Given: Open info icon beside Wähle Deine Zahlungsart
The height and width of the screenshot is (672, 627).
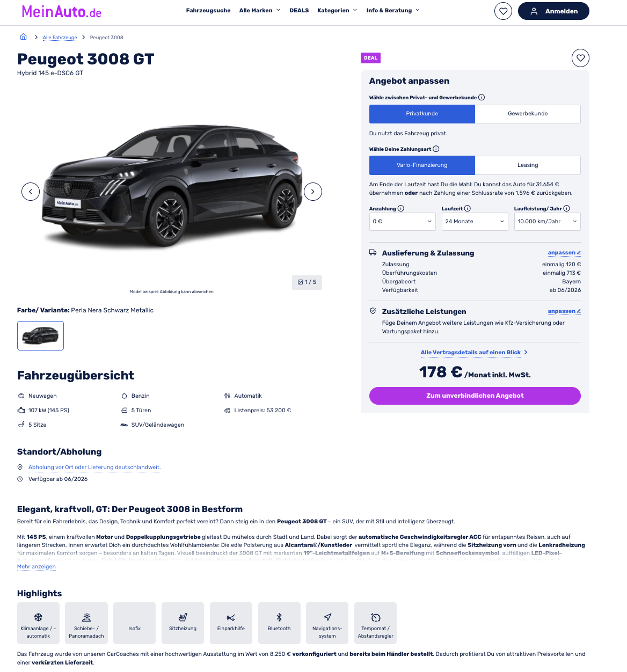Looking at the screenshot, I should (436, 149).
